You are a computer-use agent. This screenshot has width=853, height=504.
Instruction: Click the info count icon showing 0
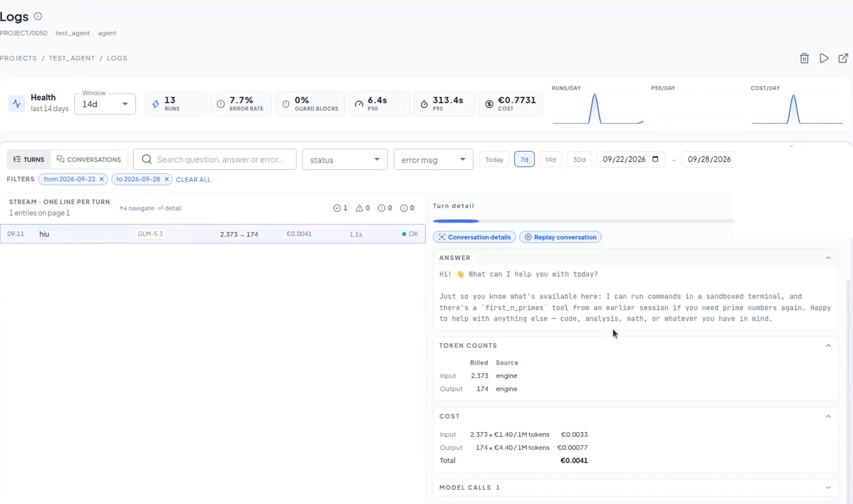point(404,208)
